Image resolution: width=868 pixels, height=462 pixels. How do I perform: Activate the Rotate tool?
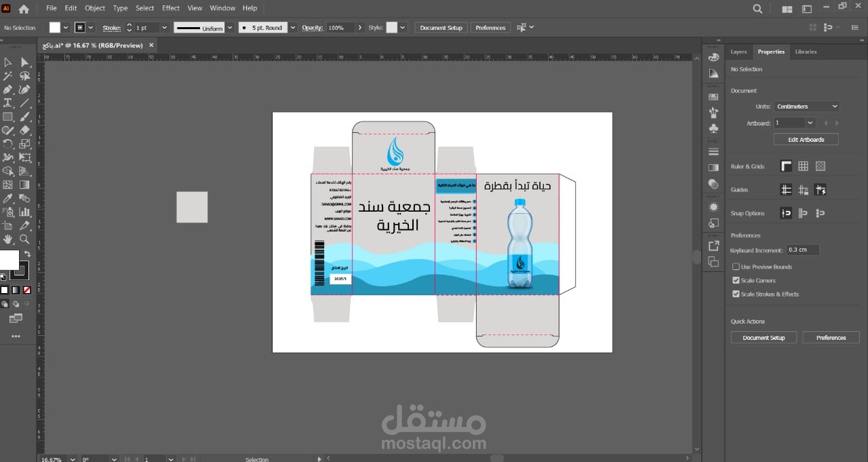coord(8,144)
